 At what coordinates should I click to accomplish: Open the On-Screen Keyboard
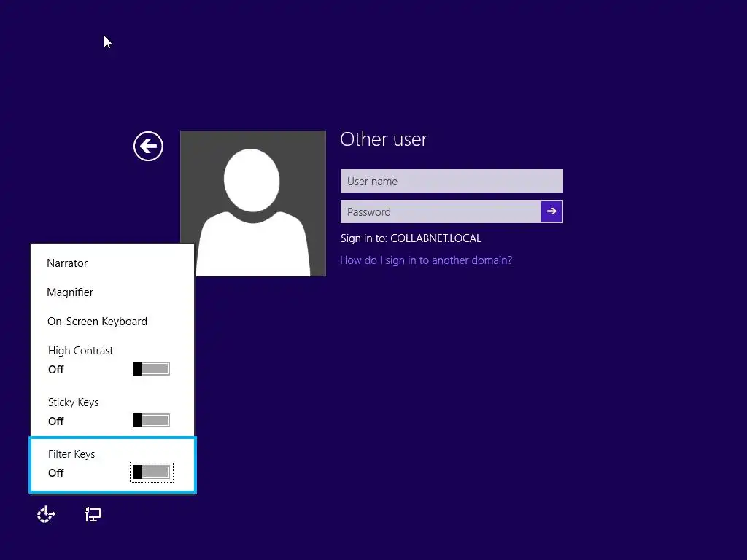point(97,322)
